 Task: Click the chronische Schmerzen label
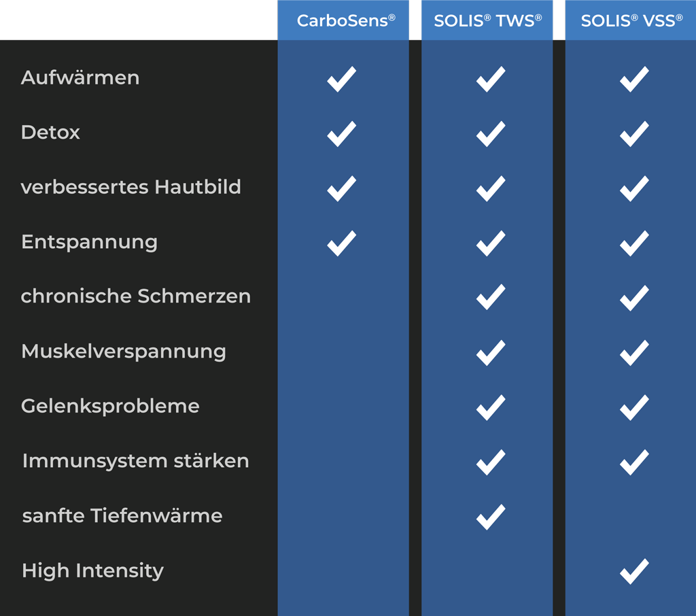coord(136,296)
